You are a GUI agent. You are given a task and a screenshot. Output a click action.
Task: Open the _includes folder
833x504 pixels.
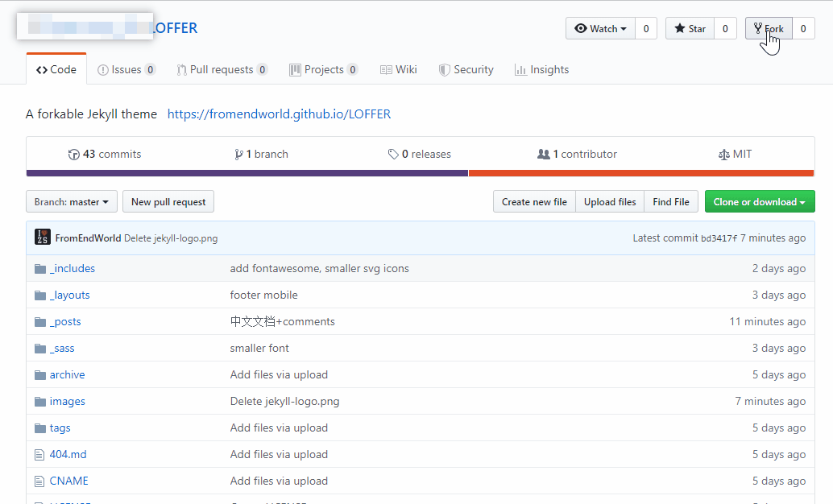click(73, 269)
